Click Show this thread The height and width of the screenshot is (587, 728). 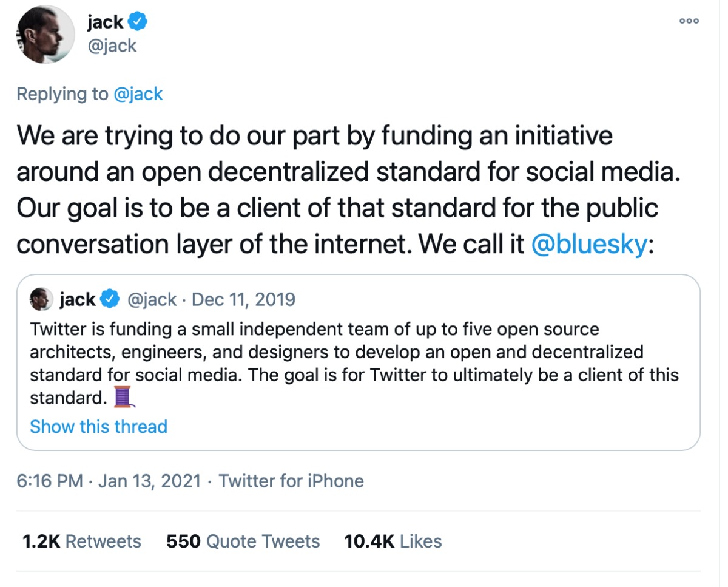pyautogui.click(x=98, y=426)
